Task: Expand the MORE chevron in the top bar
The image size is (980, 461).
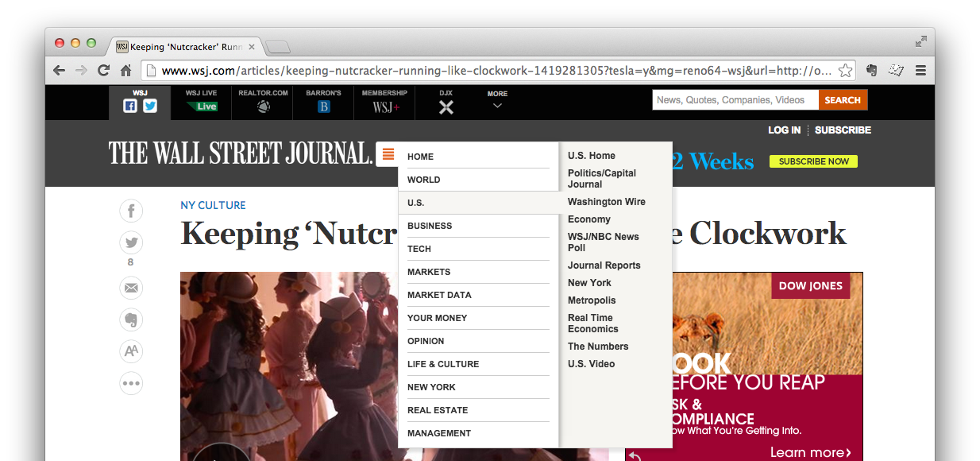Action: pyautogui.click(x=496, y=104)
